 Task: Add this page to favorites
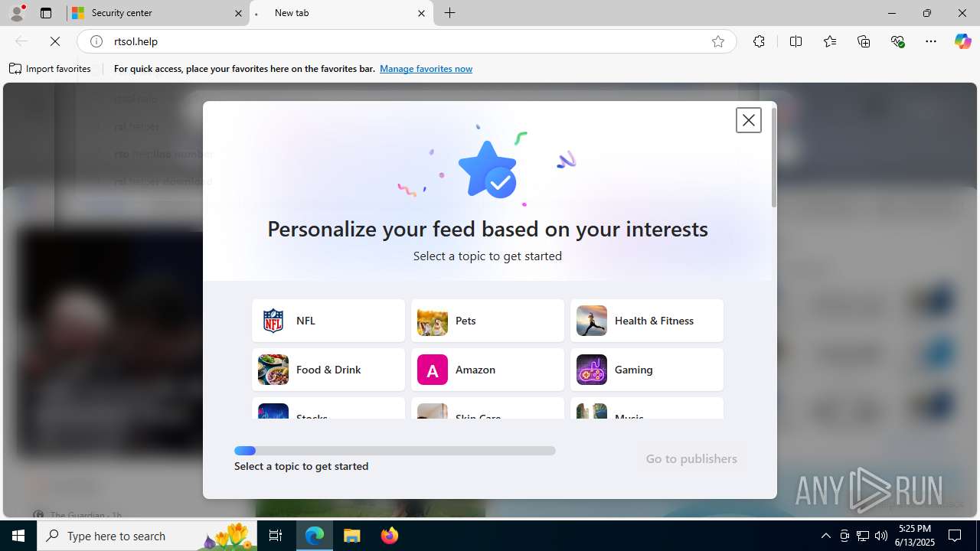[x=718, y=41]
